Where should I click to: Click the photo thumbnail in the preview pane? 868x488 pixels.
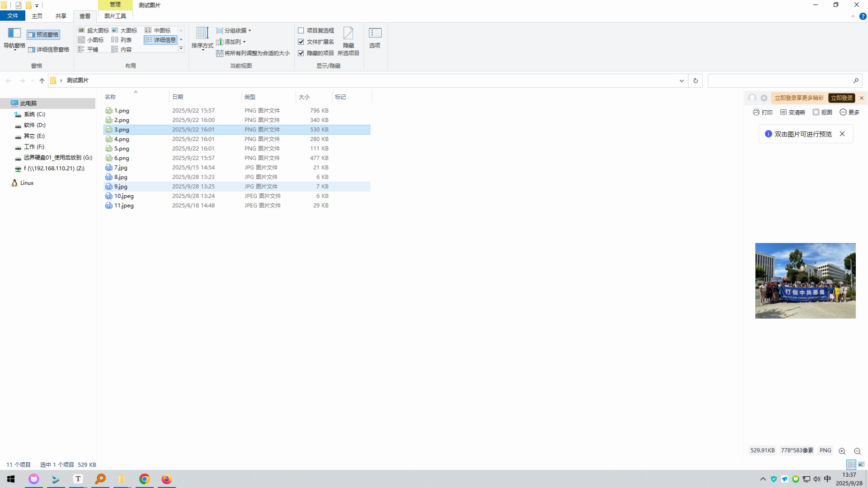click(x=805, y=281)
